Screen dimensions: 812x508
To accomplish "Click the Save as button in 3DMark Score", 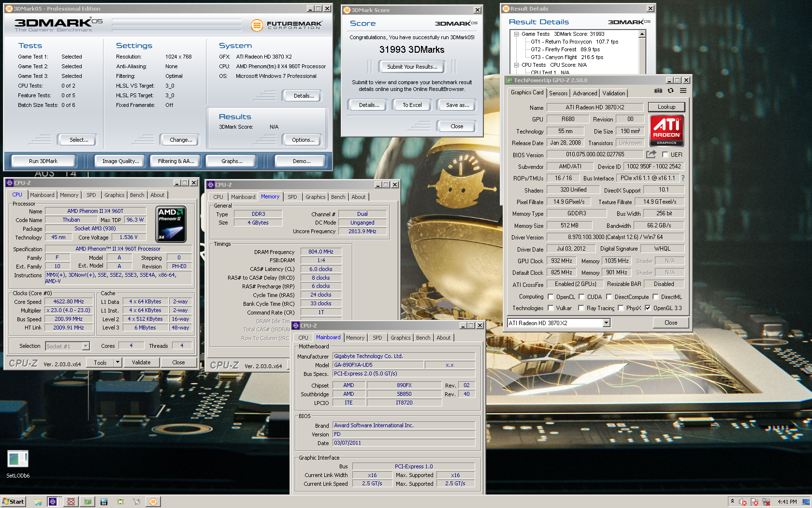I will [457, 105].
